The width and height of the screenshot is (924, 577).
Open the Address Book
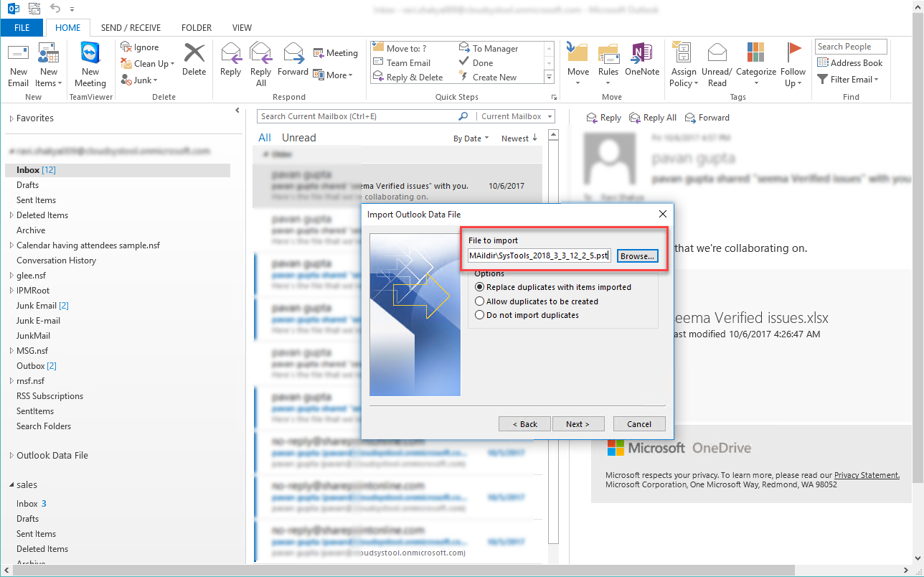(x=850, y=63)
